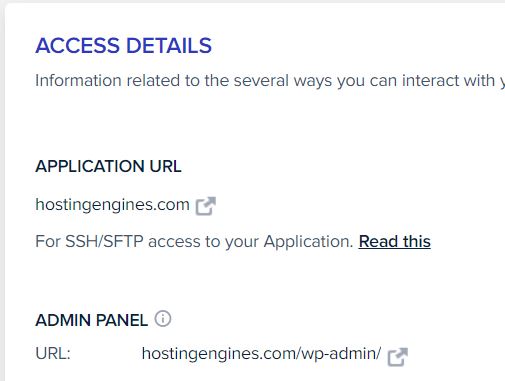
Task: Click the "For SSH/SFTP access" sentence
Action: (x=194, y=241)
